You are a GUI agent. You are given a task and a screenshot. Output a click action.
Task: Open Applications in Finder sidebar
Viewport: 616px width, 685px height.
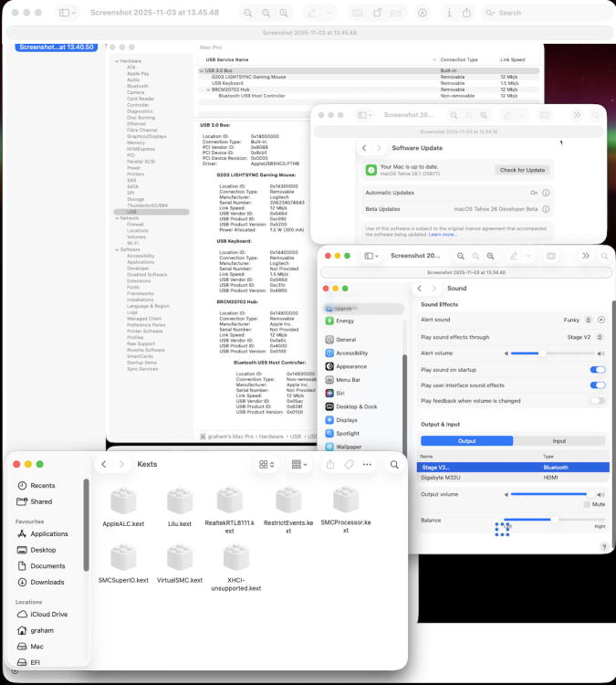49,534
